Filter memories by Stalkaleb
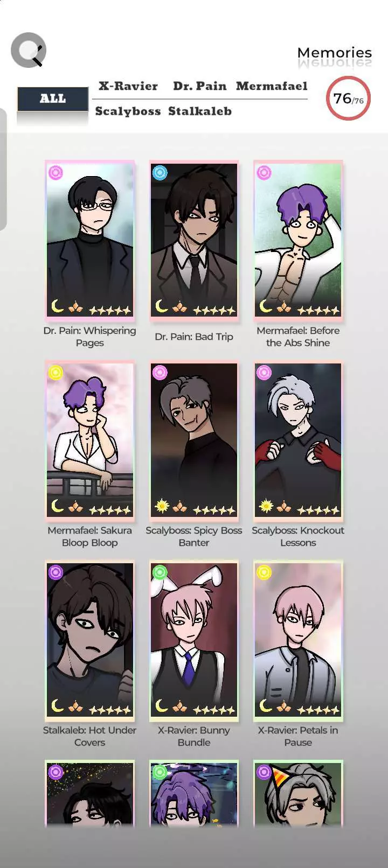Image resolution: width=388 pixels, height=868 pixels. 200,111
